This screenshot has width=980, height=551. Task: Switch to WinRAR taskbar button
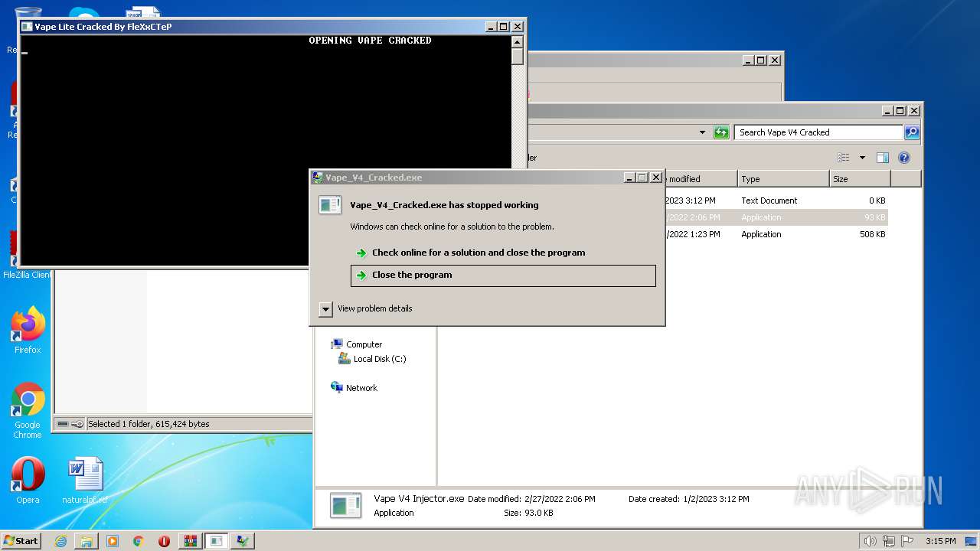click(191, 541)
